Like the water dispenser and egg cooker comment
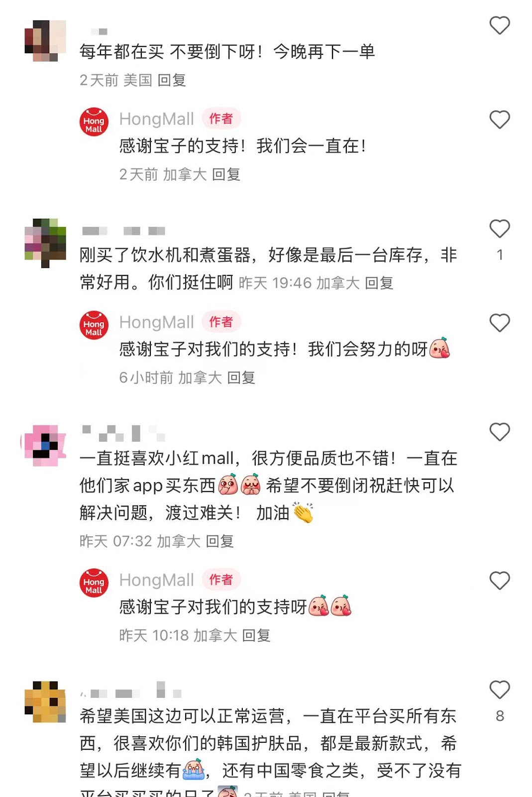 [x=500, y=229]
